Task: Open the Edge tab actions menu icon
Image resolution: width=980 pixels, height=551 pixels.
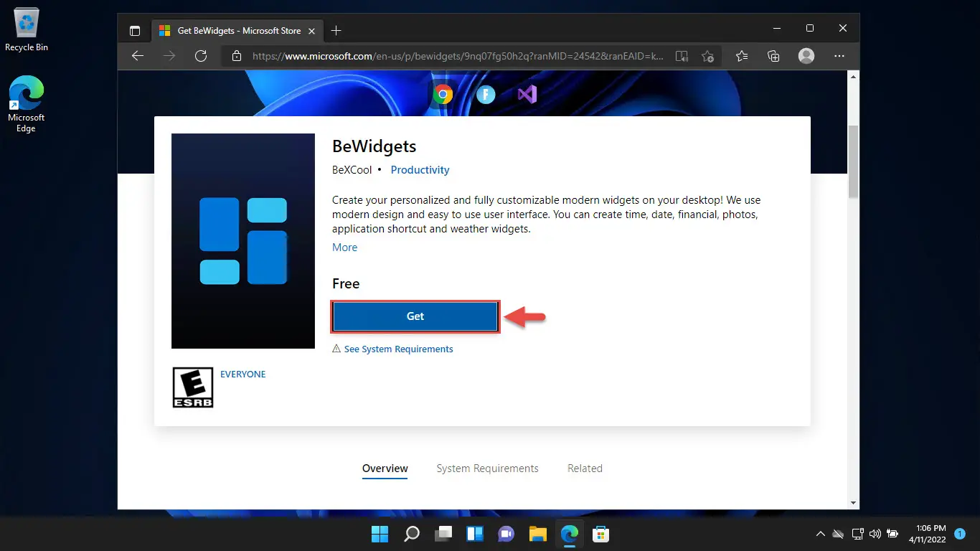Action: coord(134,30)
